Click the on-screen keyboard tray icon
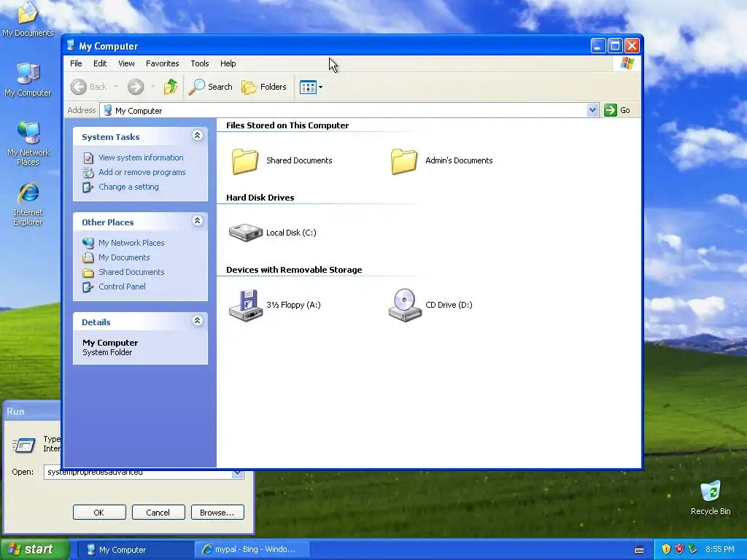The width and height of the screenshot is (747, 560). (639, 550)
